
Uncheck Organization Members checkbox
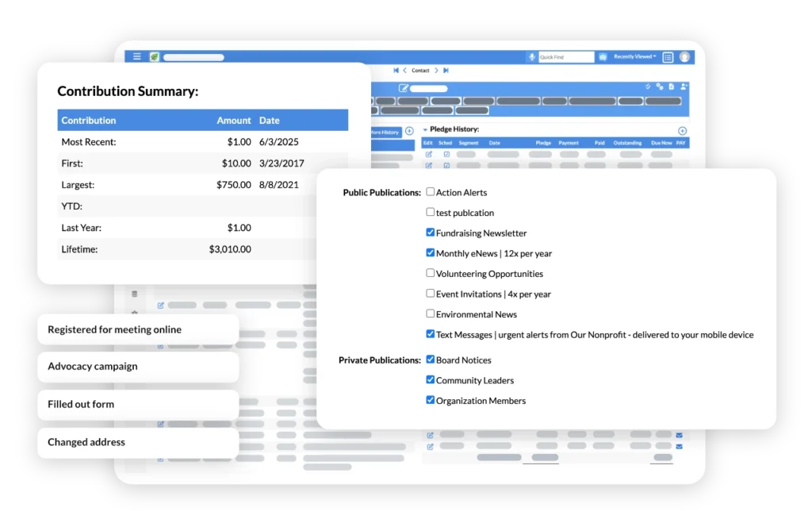pos(431,400)
